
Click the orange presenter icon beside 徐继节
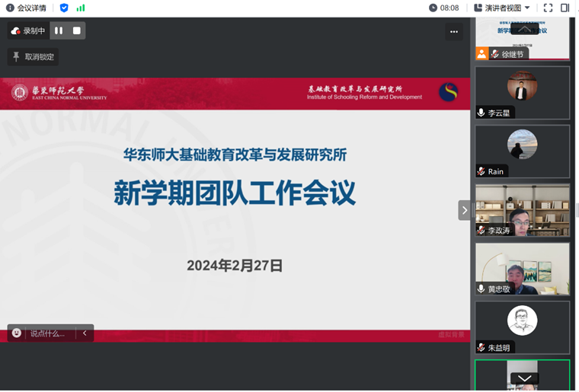click(481, 54)
